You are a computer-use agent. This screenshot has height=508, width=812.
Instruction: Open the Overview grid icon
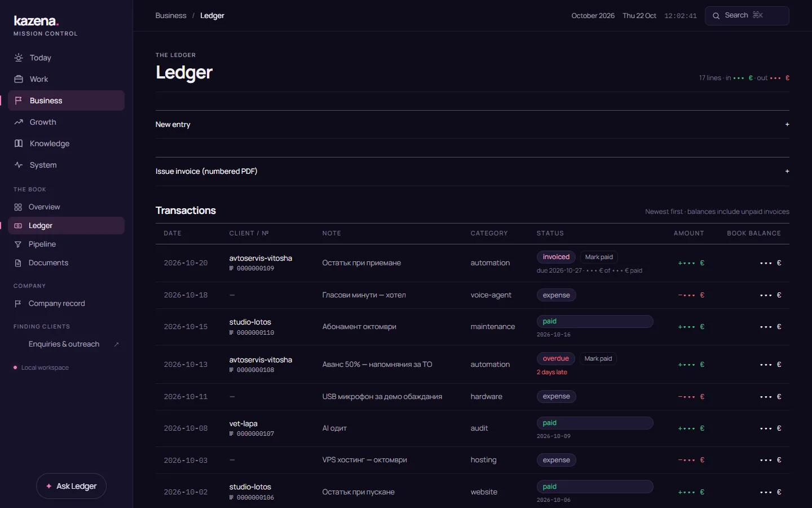pyautogui.click(x=18, y=207)
